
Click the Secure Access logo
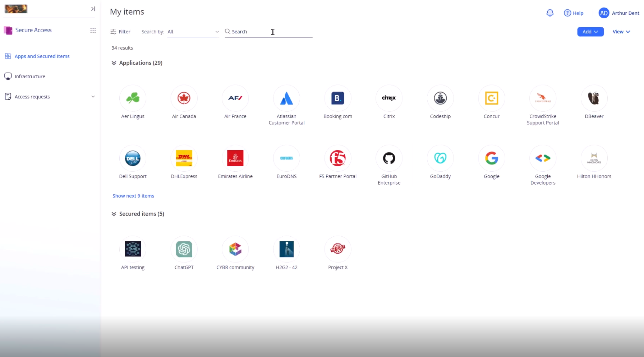8,30
